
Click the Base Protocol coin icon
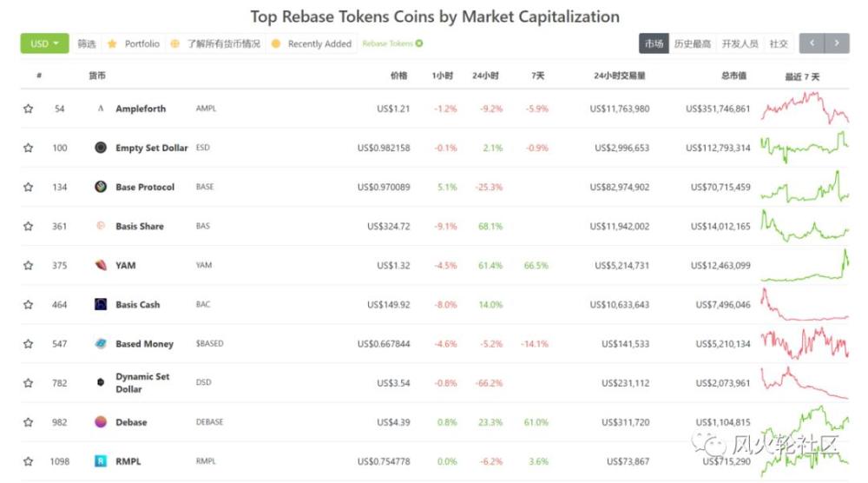(101, 187)
